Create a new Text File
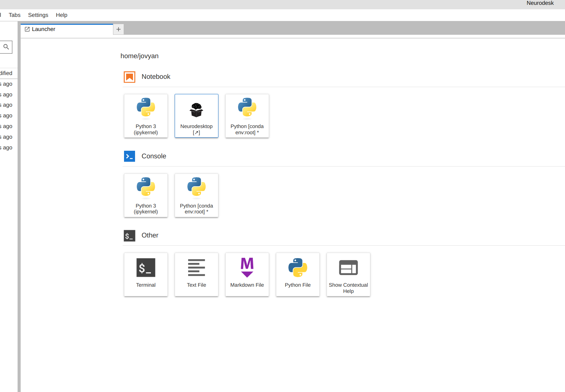The width and height of the screenshot is (565, 392). pos(196,274)
